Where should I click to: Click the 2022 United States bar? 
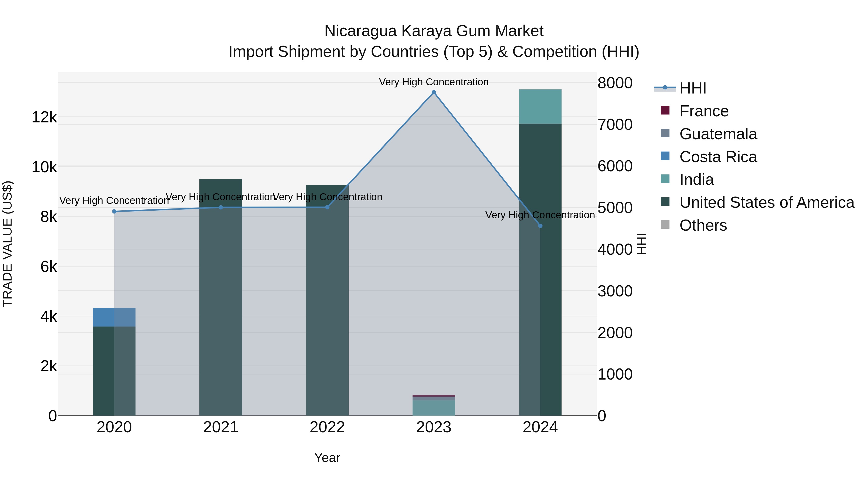point(327,301)
